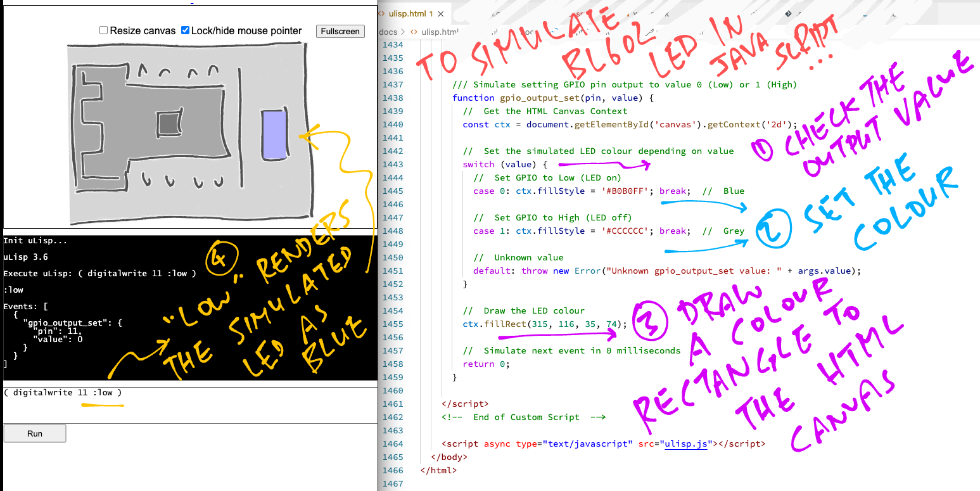This screenshot has height=491, width=980.
Task: Click line number 1455 for the fillRect call
Action: pyautogui.click(x=393, y=324)
